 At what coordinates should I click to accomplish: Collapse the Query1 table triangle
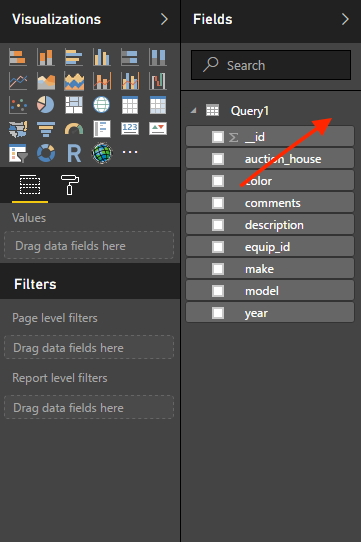coord(194,110)
